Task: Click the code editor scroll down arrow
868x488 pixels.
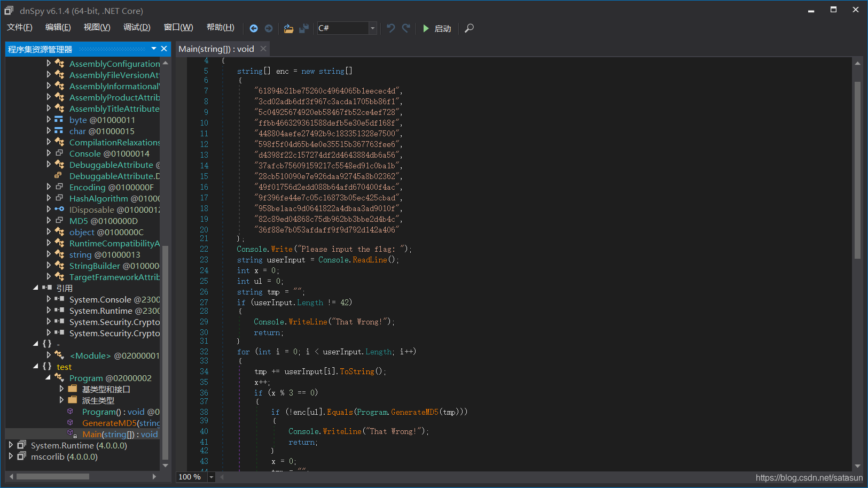Action: point(857,466)
